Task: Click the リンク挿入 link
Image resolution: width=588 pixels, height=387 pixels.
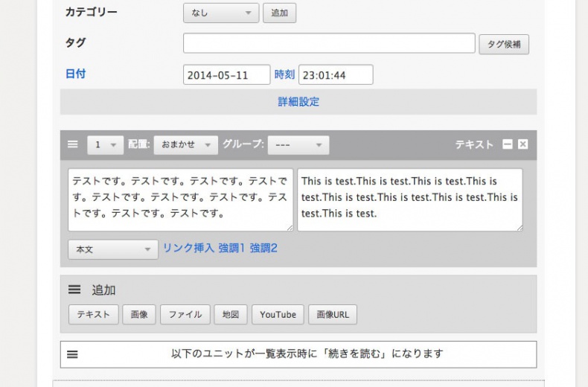Action: 188,248
